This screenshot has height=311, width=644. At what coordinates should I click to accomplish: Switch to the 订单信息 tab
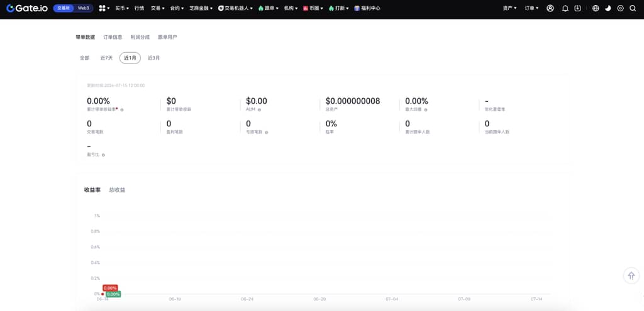(113, 37)
